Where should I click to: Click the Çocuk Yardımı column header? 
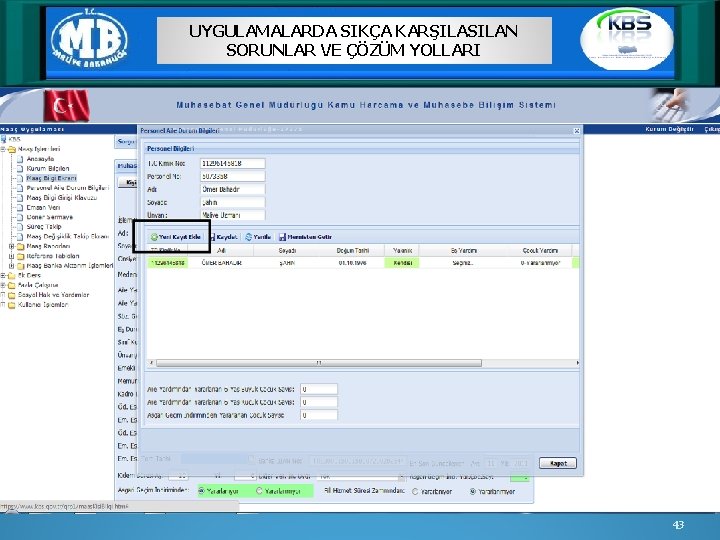540,251
